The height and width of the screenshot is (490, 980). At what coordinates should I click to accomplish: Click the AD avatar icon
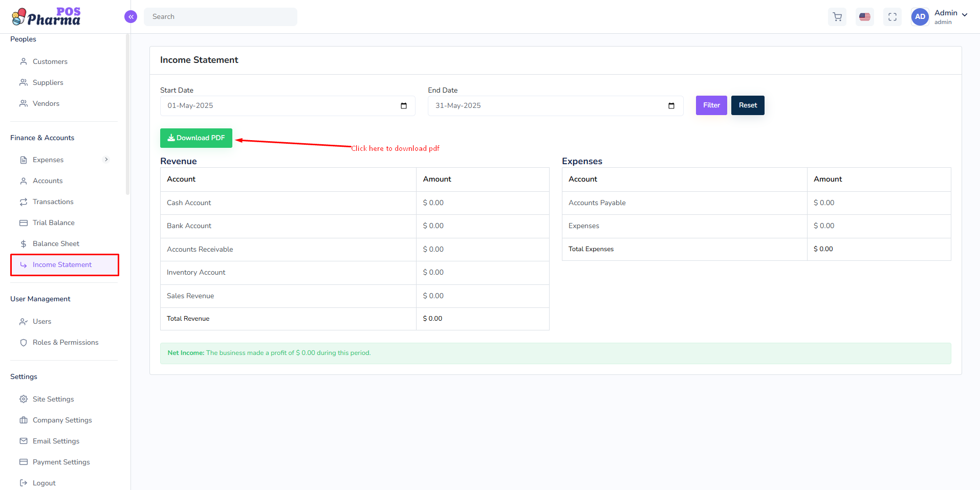coord(920,17)
